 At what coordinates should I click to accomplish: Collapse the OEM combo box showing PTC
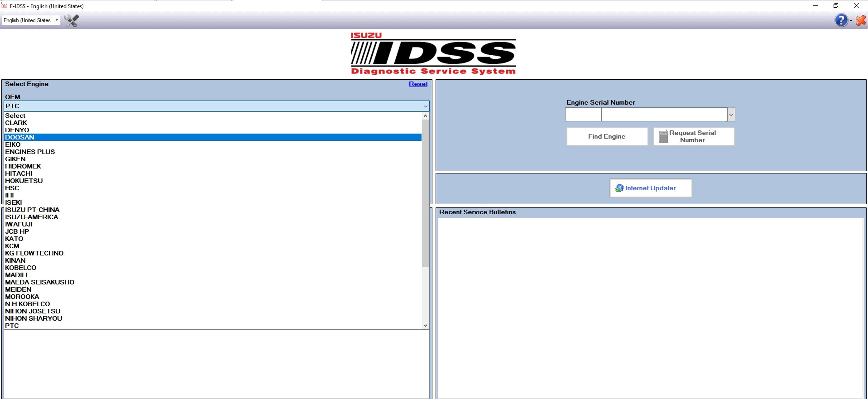click(216, 106)
